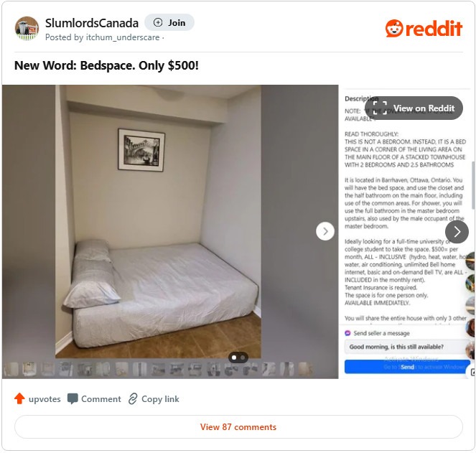
Task: Click the Copy link chain icon
Action: [133, 398]
